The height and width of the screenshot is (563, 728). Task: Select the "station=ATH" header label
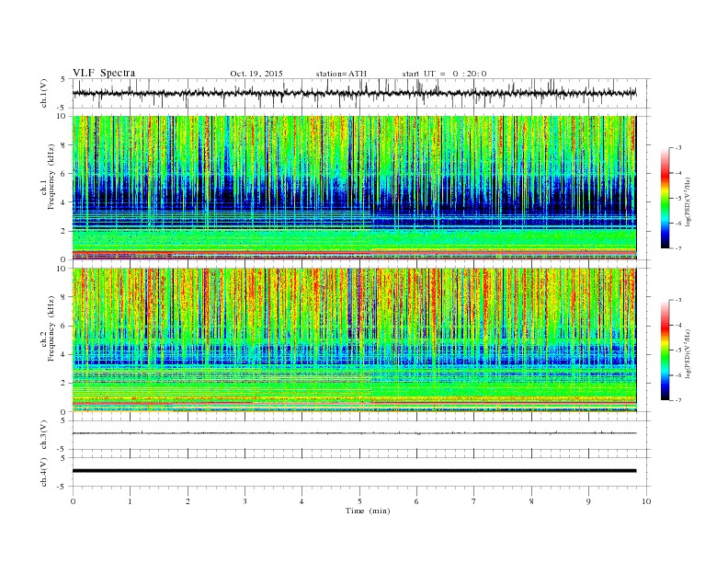tap(341, 74)
